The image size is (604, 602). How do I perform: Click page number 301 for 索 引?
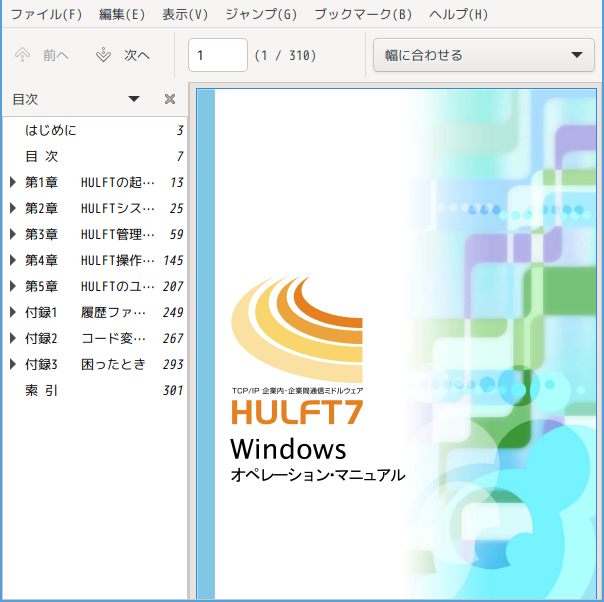click(x=173, y=390)
